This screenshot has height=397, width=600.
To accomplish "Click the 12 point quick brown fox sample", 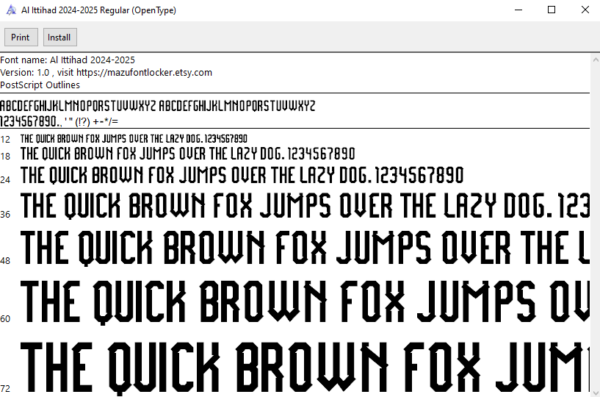I will 134,139.
